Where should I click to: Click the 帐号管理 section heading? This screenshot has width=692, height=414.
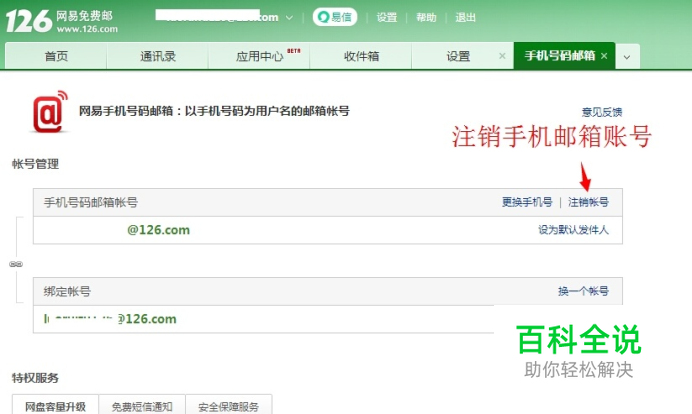(x=35, y=164)
